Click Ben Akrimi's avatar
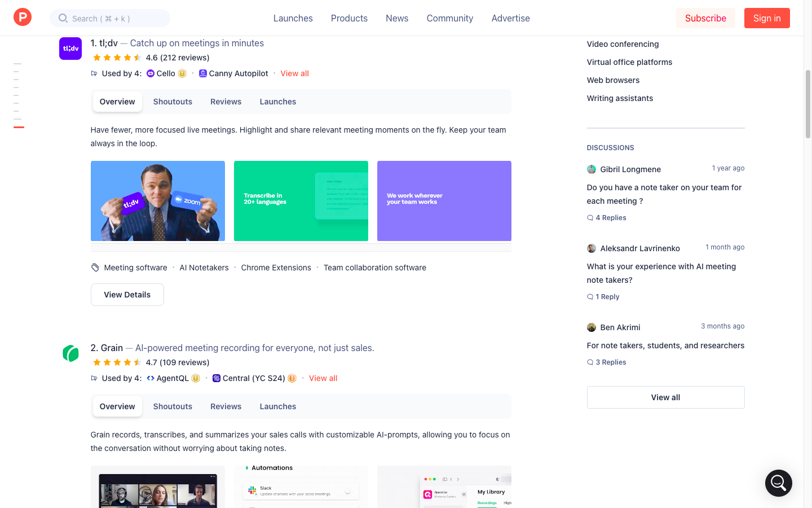 pos(592,327)
